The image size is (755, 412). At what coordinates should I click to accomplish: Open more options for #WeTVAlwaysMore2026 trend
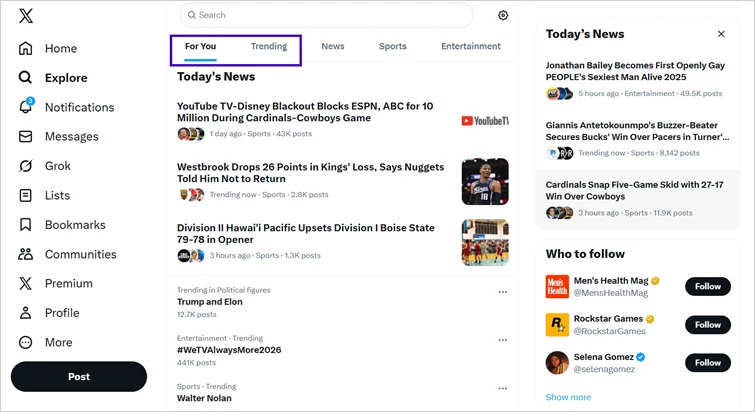pos(503,340)
